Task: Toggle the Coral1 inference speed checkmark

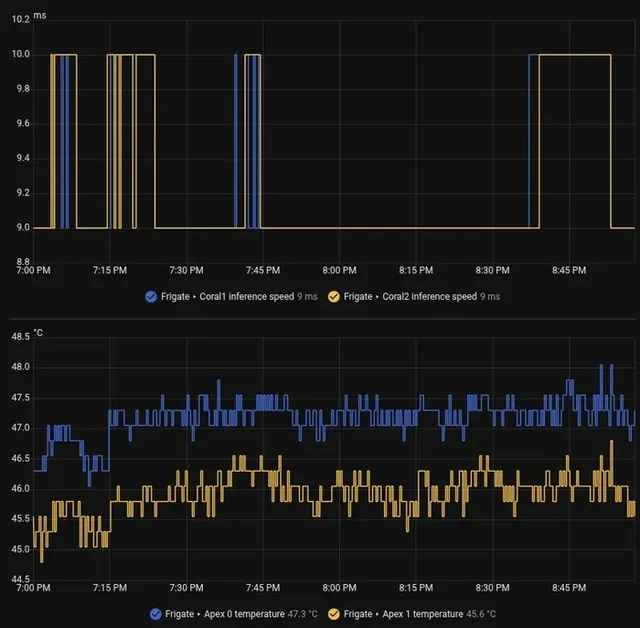Action: click(x=151, y=297)
